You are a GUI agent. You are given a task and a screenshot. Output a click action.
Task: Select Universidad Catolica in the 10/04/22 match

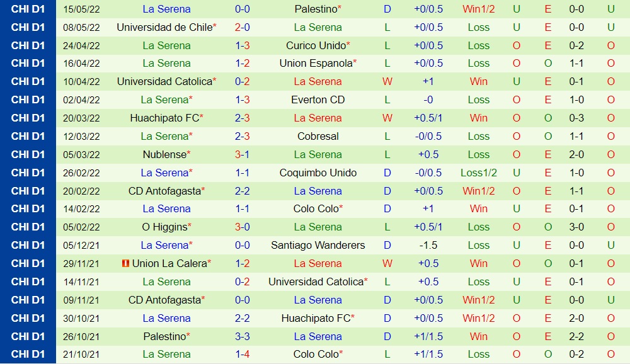(x=164, y=82)
